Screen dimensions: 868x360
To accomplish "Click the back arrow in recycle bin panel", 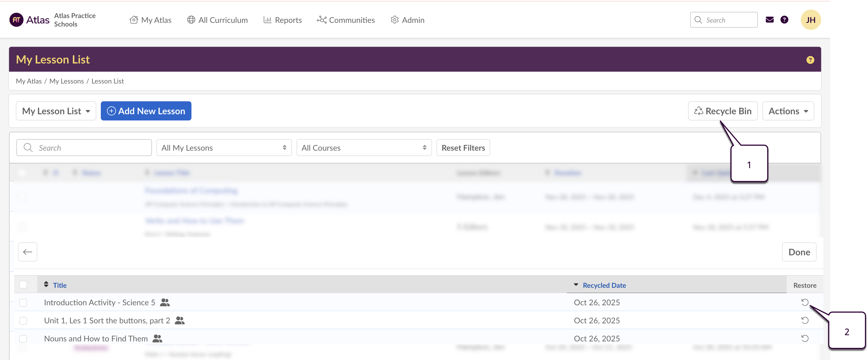I will click(28, 252).
